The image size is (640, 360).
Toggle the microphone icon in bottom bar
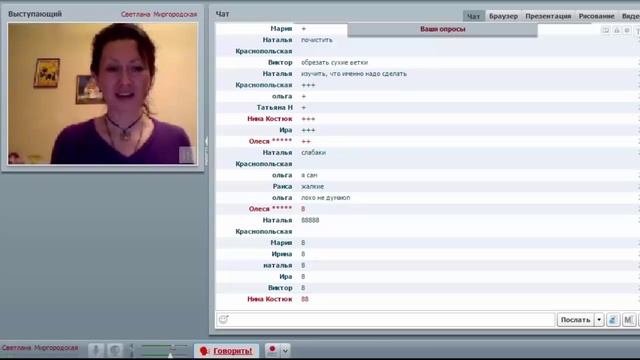pos(96,350)
